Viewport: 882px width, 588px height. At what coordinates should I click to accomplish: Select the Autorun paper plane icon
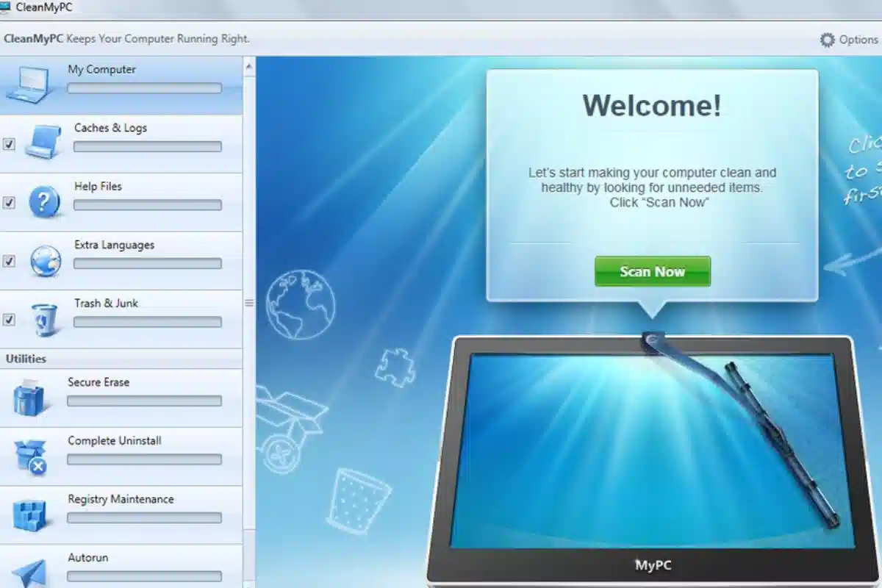(x=29, y=573)
